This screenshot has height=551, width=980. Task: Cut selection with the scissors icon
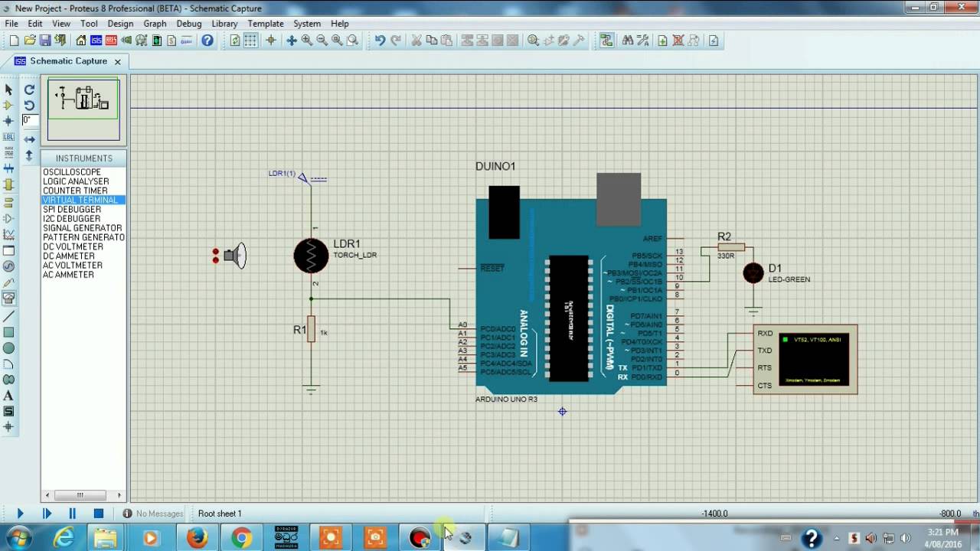[416, 41]
